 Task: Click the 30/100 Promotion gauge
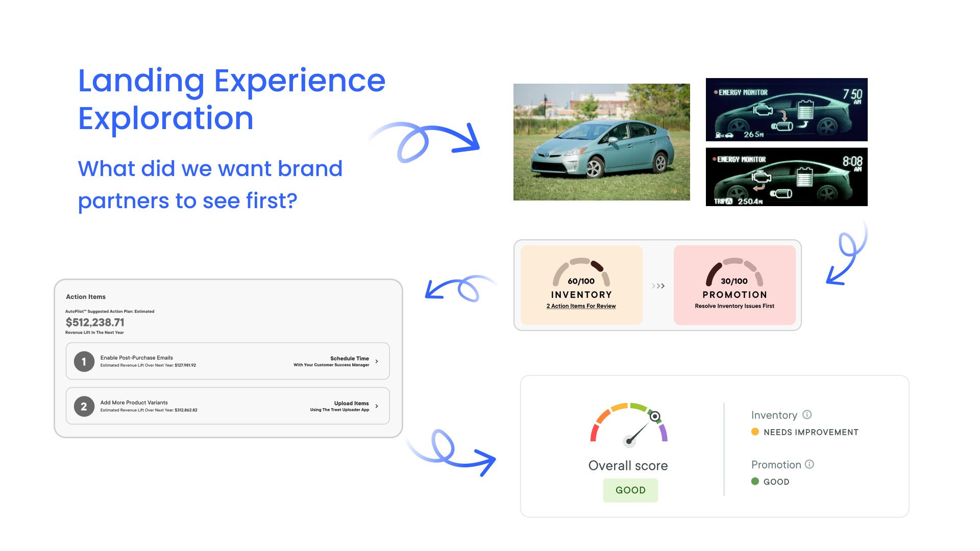click(734, 272)
